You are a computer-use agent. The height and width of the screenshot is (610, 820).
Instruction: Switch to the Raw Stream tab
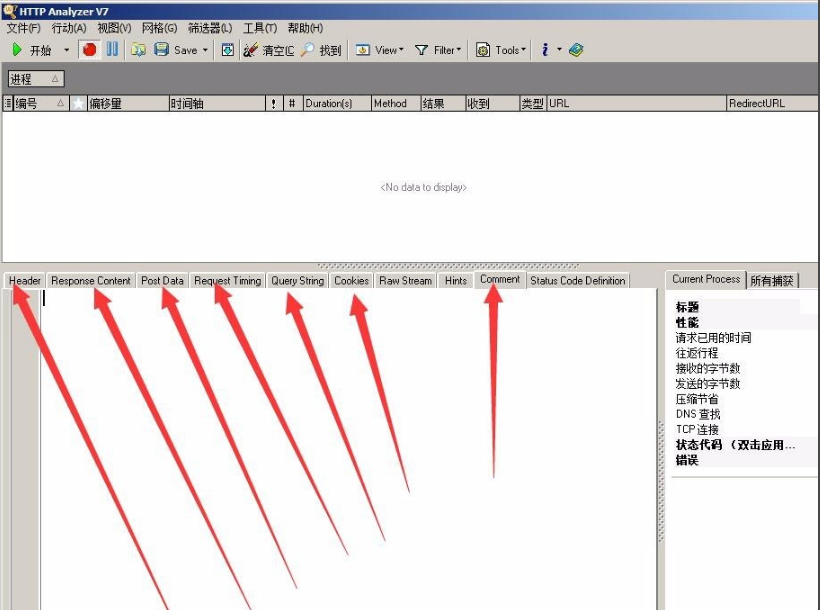click(x=405, y=281)
